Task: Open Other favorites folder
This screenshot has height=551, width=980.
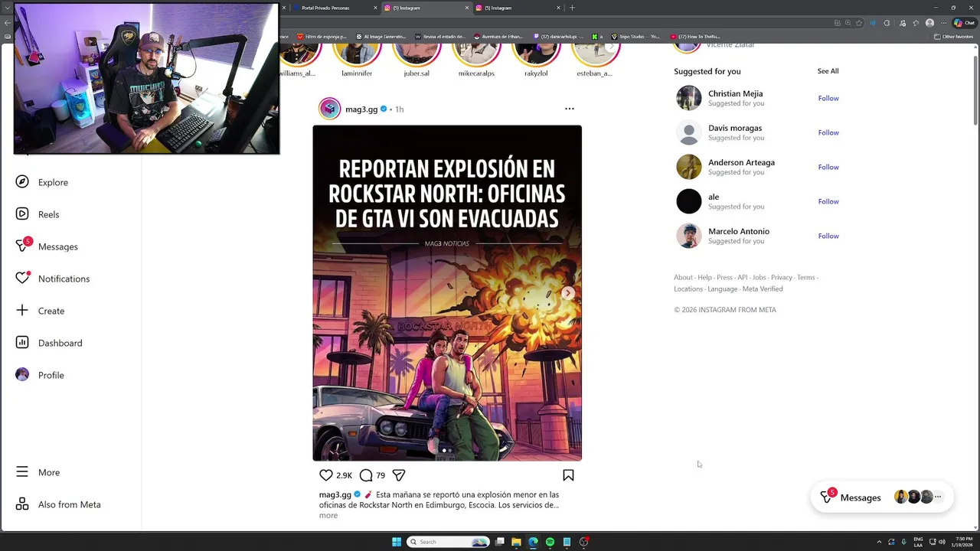Action: click(953, 36)
